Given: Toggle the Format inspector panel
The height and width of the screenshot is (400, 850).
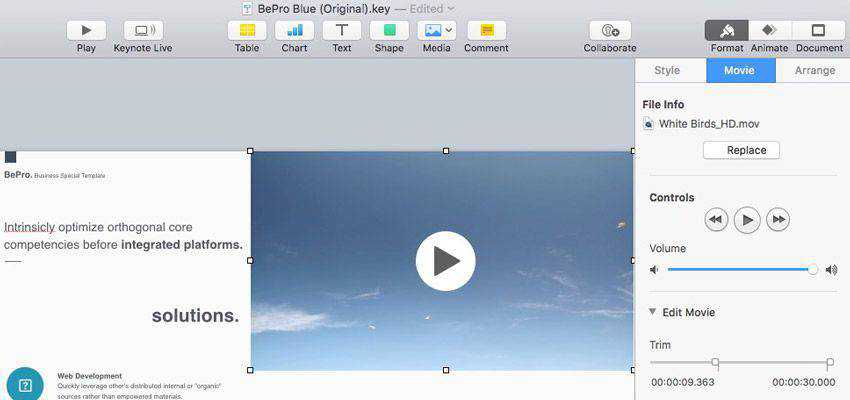Looking at the screenshot, I should (x=727, y=31).
